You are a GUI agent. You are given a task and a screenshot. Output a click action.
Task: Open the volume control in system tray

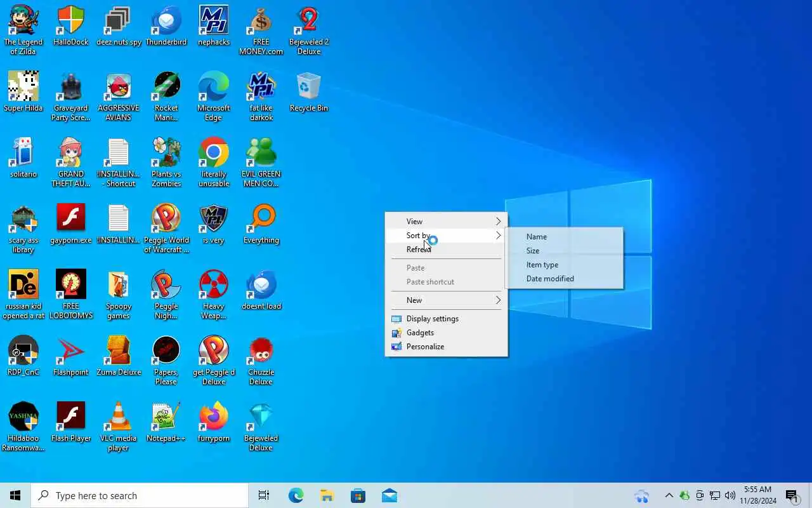click(x=730, y=495)
